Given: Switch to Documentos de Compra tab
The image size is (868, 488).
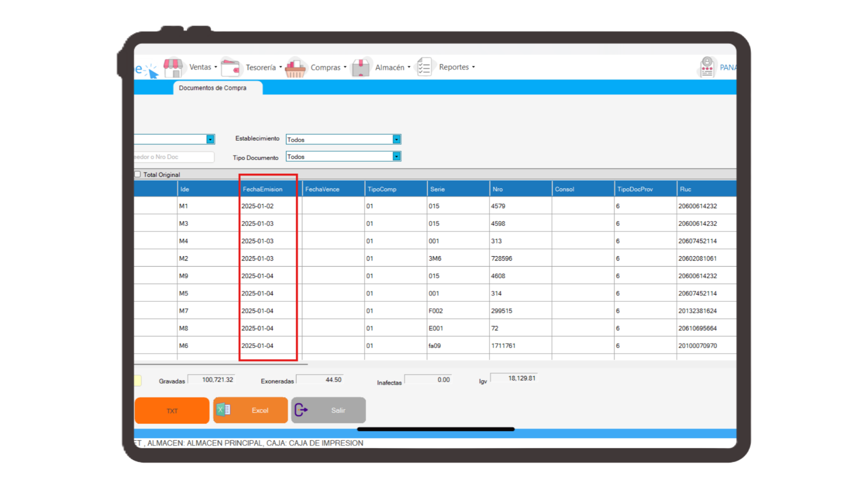Looking at the screenshot, I should 212,88.
